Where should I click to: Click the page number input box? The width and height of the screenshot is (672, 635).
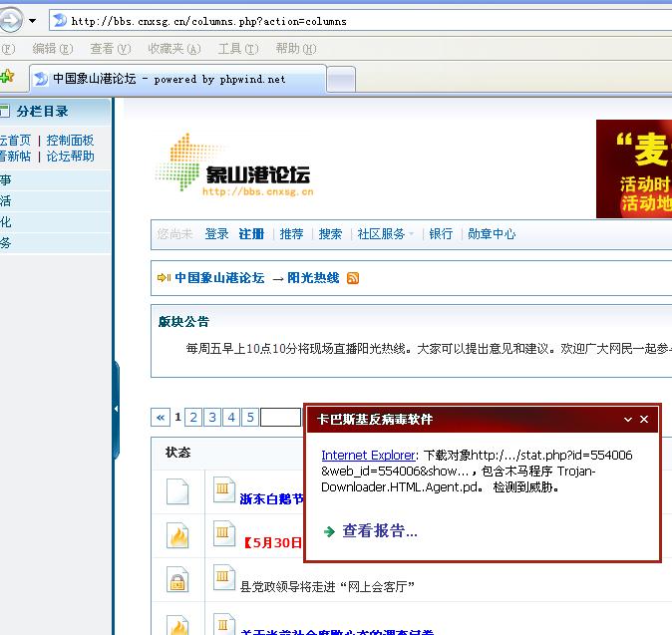280,418
